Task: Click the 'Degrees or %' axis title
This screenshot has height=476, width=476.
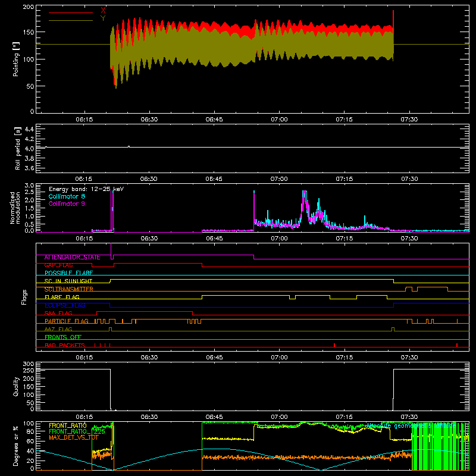Action: [x=16, y=446]
